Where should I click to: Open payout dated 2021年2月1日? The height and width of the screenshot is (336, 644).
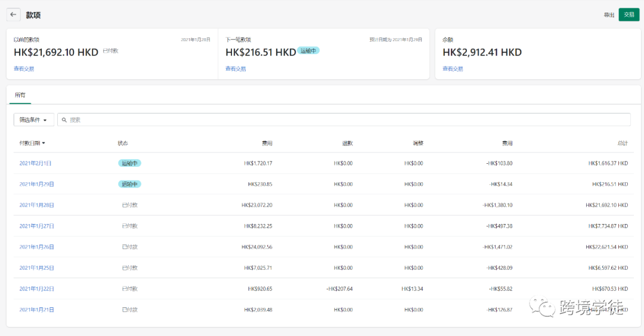35,163
